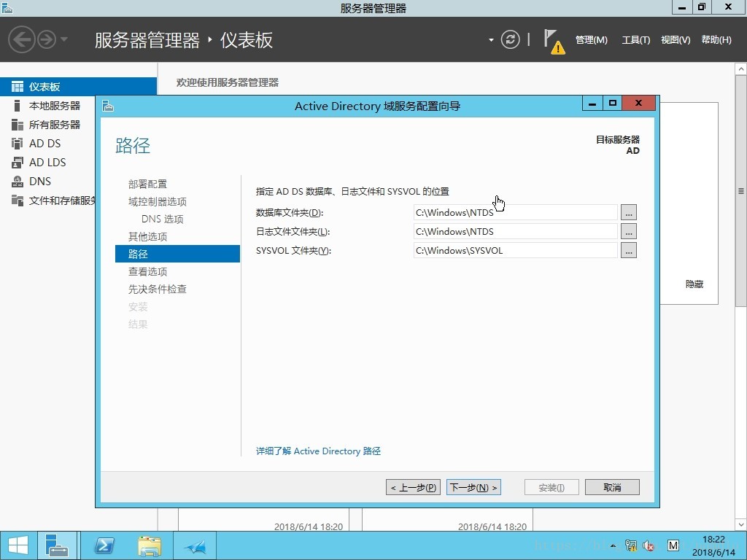
Task: Click the 所有服务器 icon in sidebar
Action: click(18, 125)
